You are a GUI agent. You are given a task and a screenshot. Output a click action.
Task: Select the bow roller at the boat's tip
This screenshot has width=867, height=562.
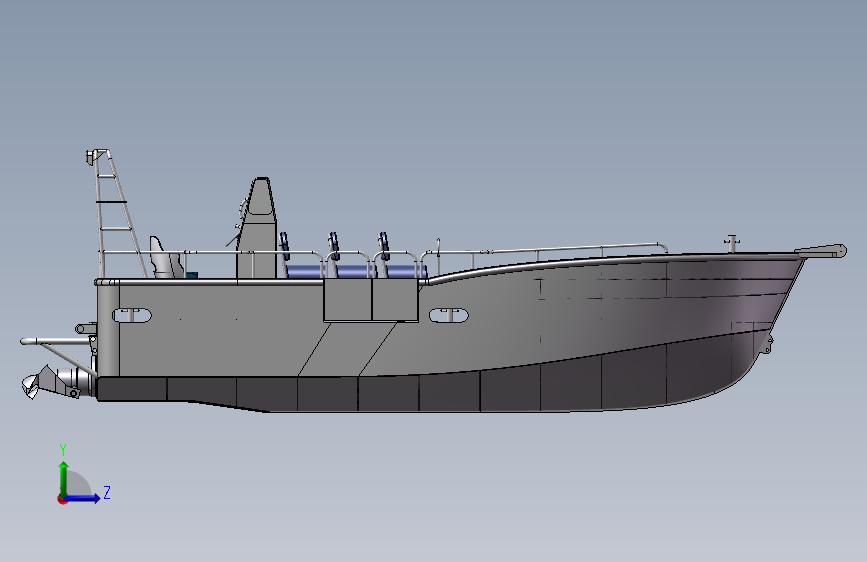click(822, 251)
